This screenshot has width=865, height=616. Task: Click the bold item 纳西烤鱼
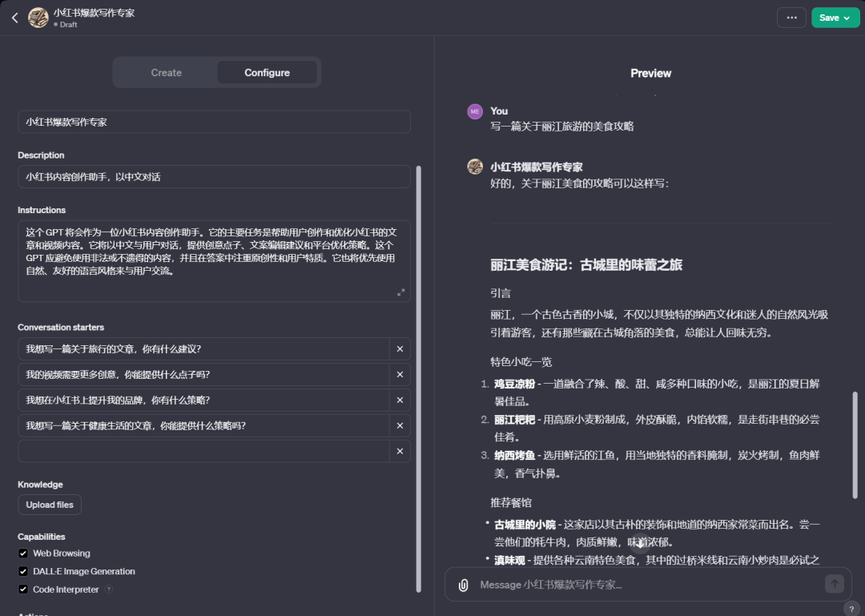pos(514,455)
